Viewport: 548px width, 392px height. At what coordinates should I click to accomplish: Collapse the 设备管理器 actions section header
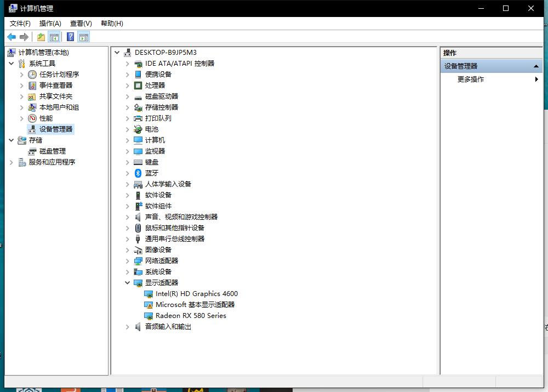[x=536, y=66]
